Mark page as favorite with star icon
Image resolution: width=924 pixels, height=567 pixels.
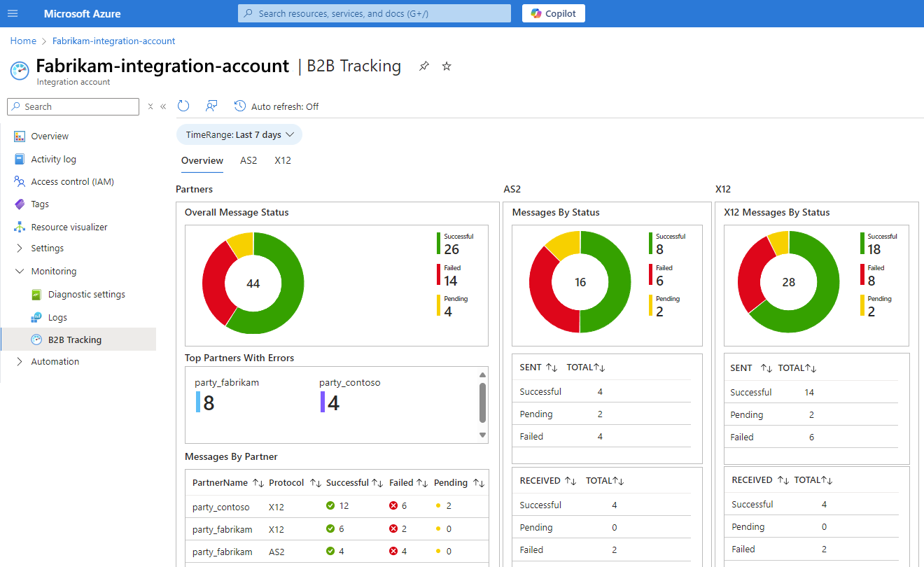pos(447,66)
